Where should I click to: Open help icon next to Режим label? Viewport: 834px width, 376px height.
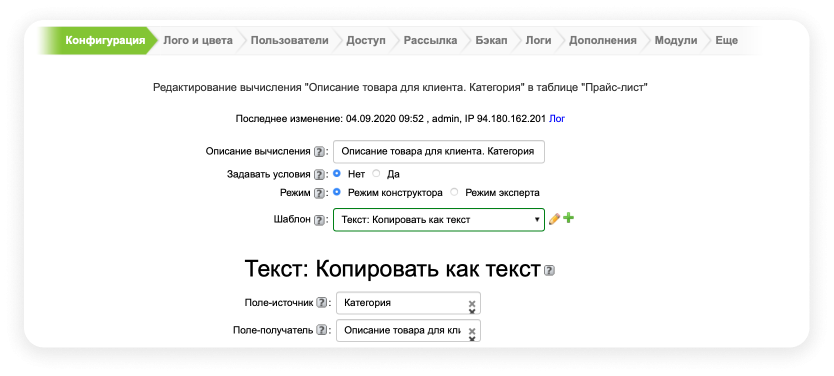coord(319,193)
